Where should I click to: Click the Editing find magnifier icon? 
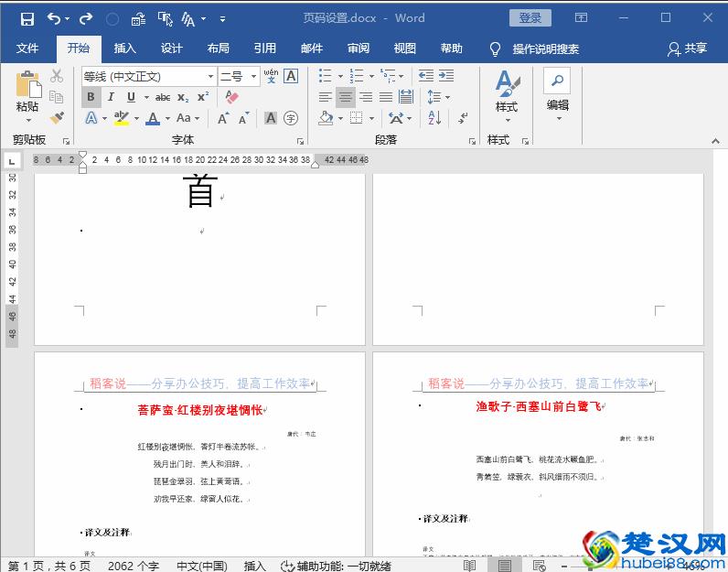[x=557, y=81]
